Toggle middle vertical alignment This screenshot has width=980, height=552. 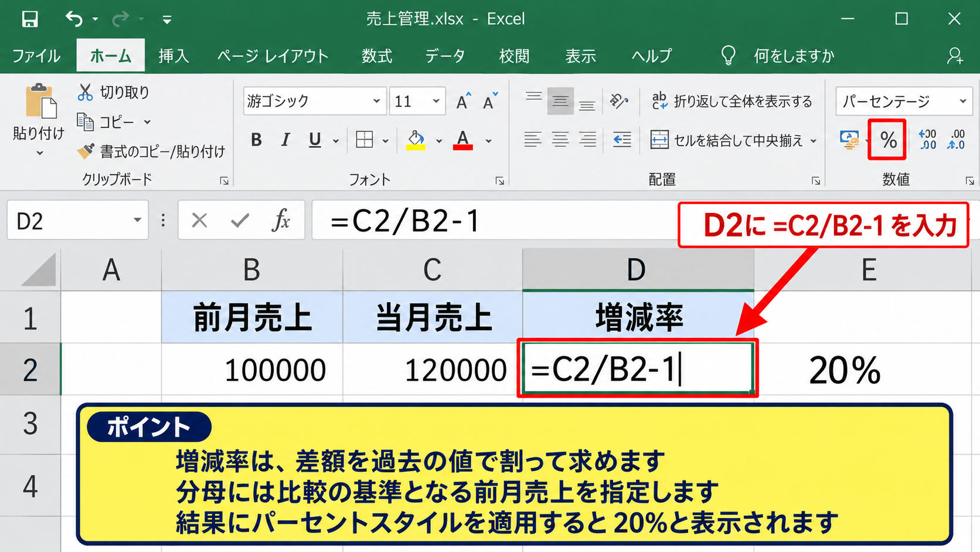560,101
